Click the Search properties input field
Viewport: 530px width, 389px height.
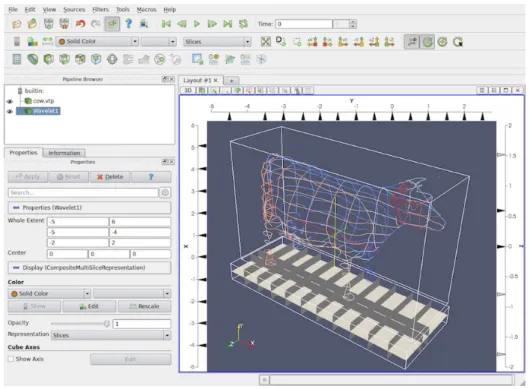83,193
